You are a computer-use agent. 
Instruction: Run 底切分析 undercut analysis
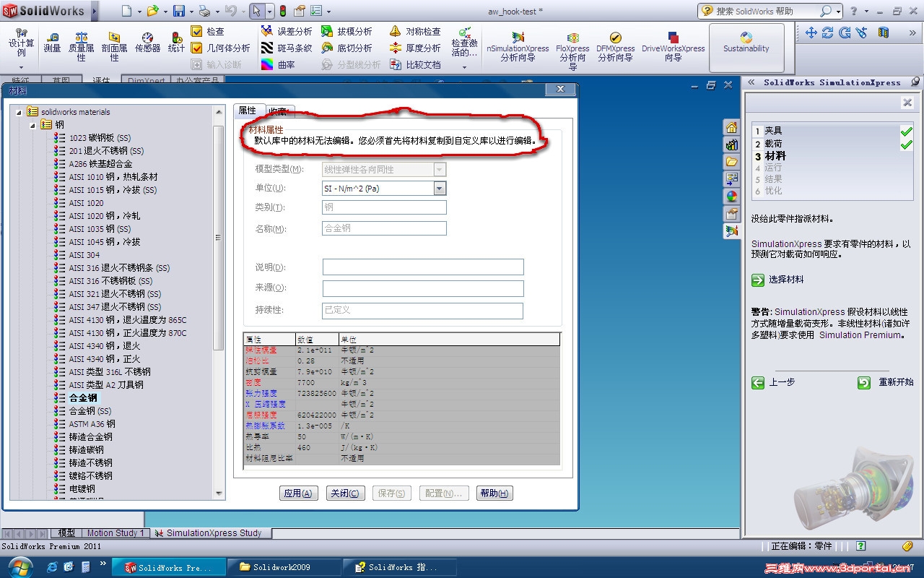(x=346, y=48)
